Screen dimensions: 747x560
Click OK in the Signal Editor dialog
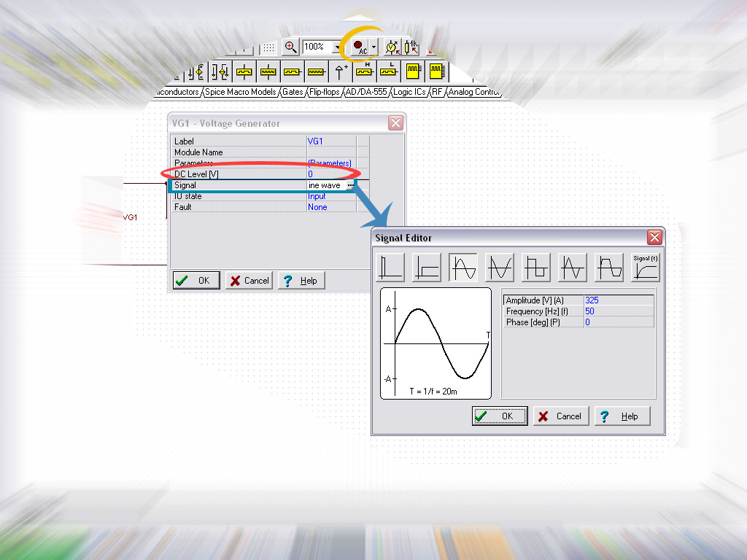500,416
